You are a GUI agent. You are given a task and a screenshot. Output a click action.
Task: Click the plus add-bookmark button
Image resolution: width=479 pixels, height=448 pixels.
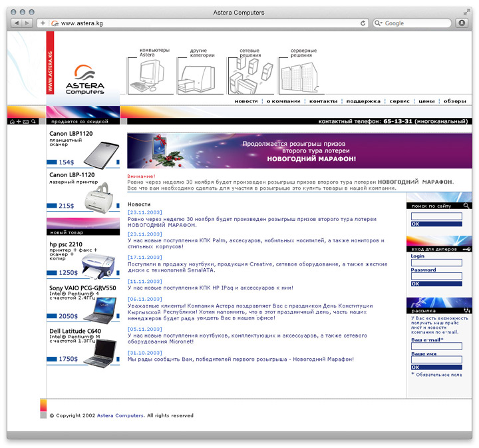(x=43, y=23)
